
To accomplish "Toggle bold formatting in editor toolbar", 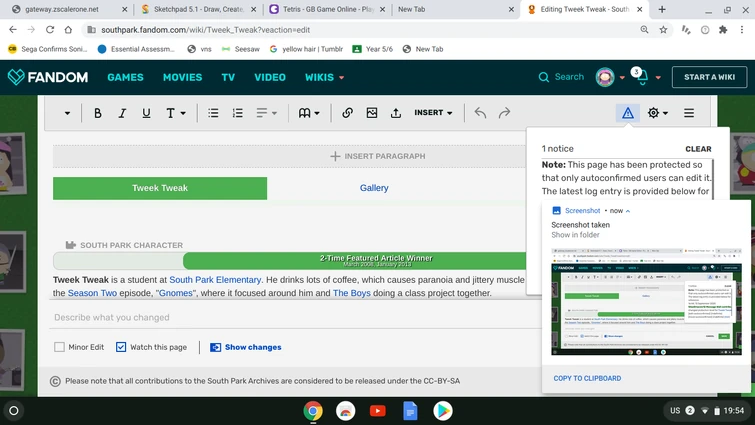I will click(x=98, y=113).
